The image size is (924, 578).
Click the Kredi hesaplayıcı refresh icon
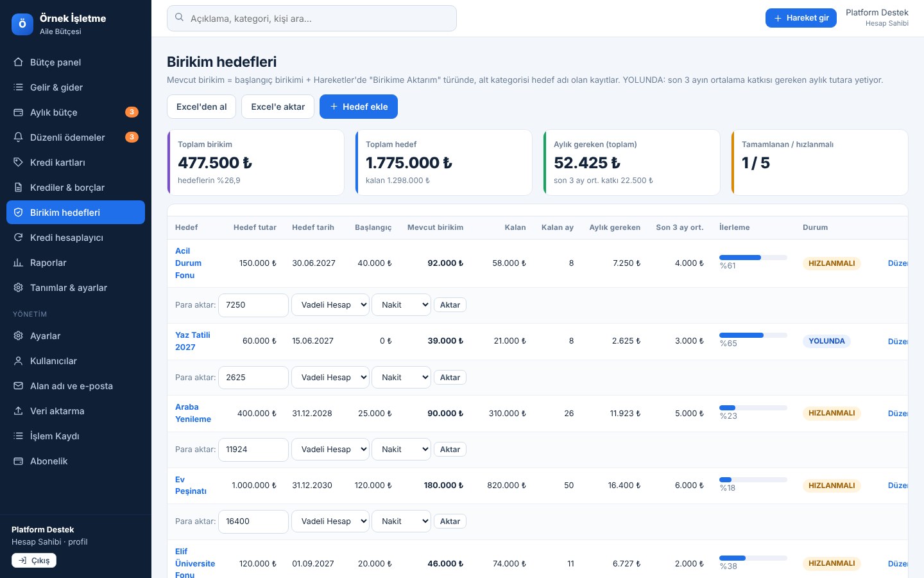coord(18,238)
